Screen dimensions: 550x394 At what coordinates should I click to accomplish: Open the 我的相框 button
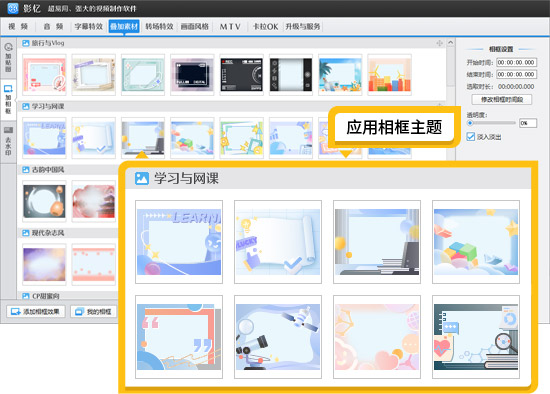coord(93,311)
